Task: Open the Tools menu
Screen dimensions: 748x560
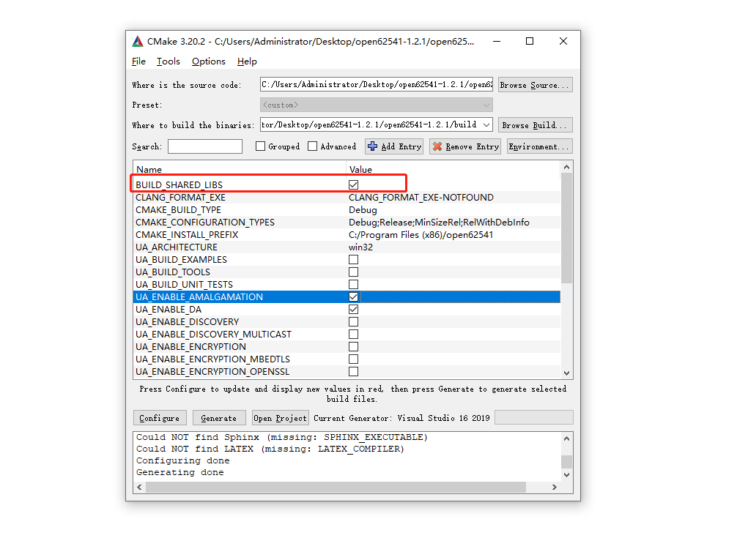Action: click(168, 61)
